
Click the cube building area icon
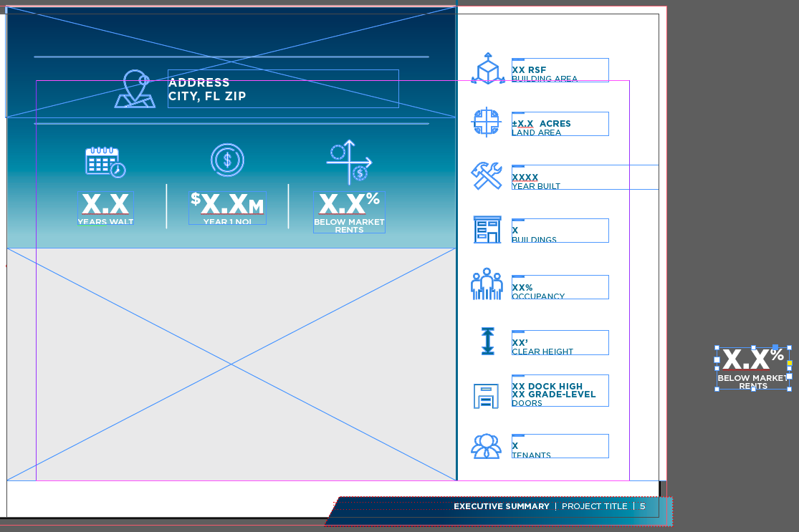pyautogui.click(x=488, y=68)
